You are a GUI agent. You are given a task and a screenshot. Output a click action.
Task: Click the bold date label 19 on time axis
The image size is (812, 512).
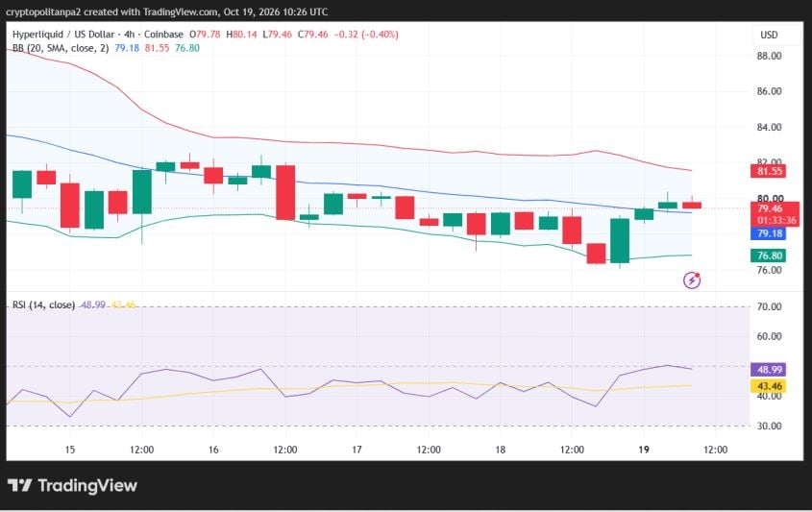point(644,450)
